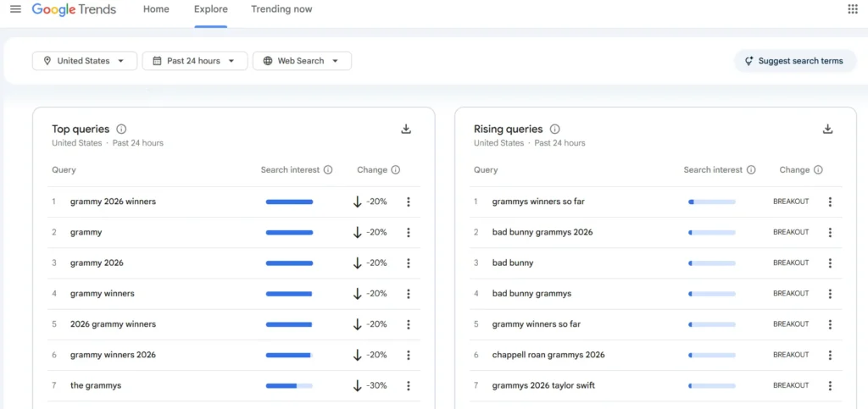Open more options for grammys 2026 taylor swift
Screen dimensions: 868x409
[x=830, y=386]
